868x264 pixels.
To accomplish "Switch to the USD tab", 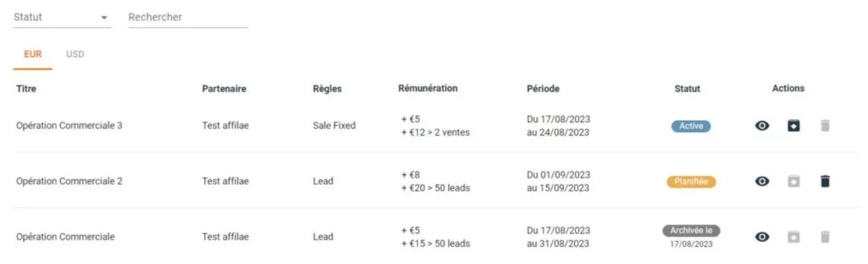I will 75,55.
